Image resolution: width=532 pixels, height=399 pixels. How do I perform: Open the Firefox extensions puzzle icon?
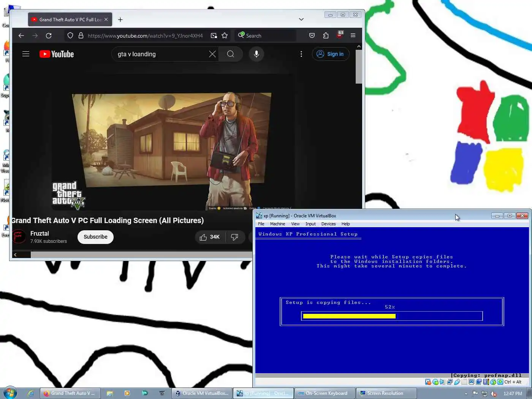click(326, 35)
